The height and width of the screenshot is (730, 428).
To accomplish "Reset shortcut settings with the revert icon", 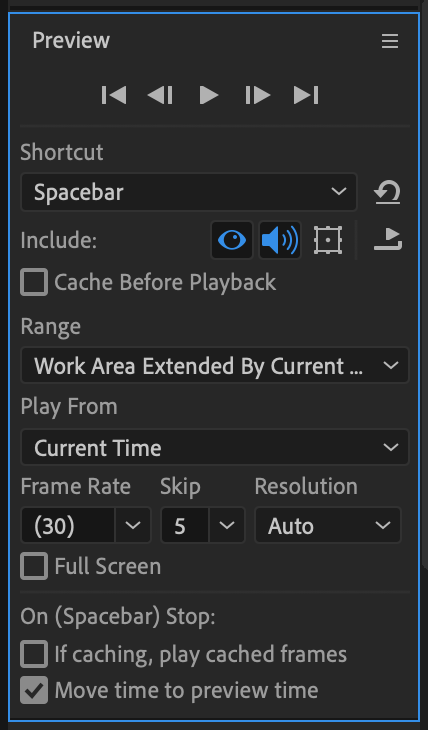I will (387, 192).
